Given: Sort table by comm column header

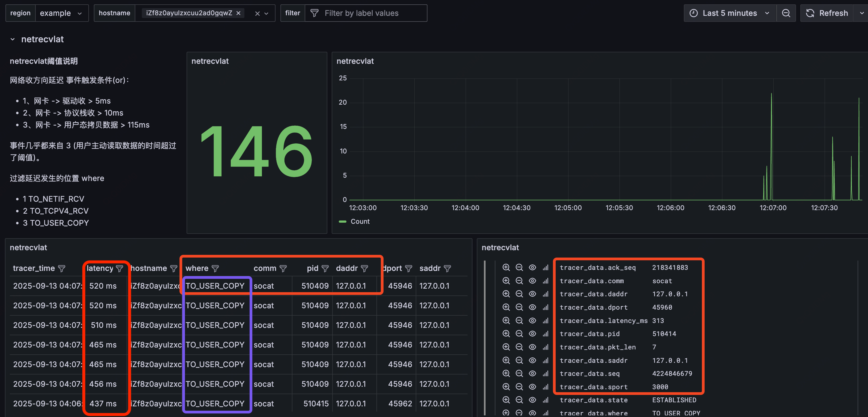Looking at the screenshot, I should click(265, 268).
